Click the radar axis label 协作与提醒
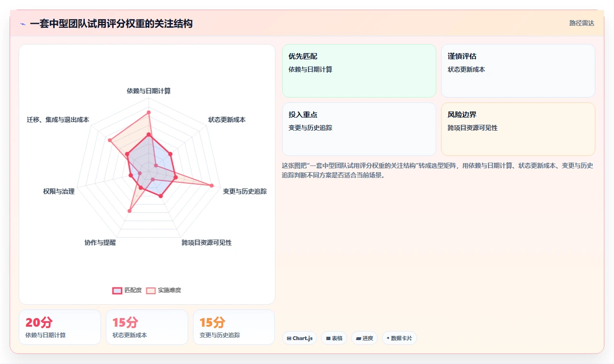Image resolution: width=614 pixels, height=364 pixels. tap(100, 243)
